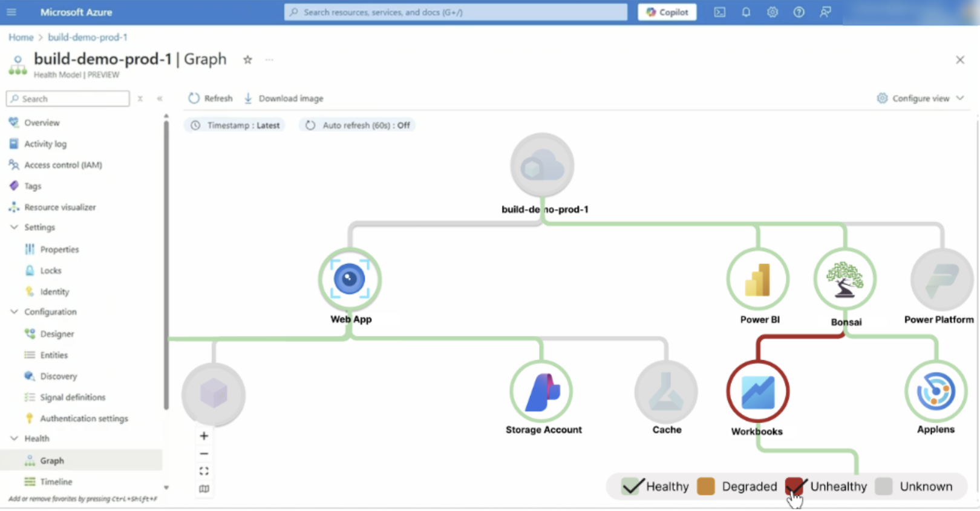Go to Home breadcrumb link
This screenshot has height=511, width=980.
pos(21,37)
